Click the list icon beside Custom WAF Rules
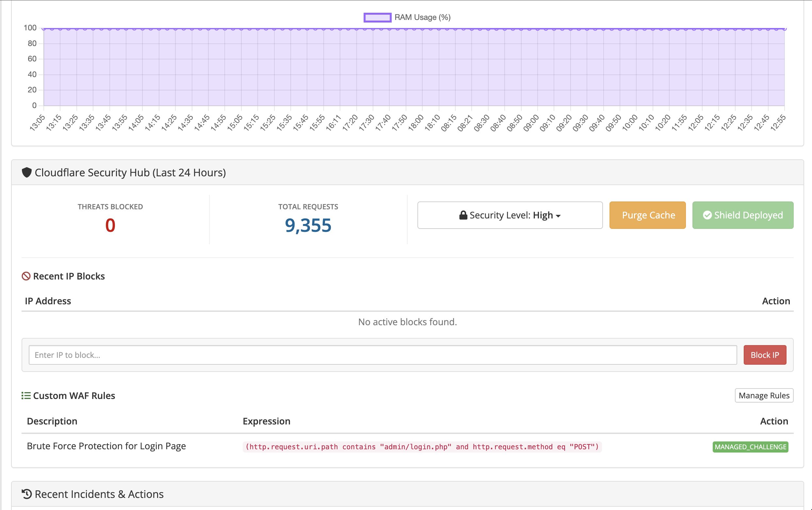 pyautogui.click(x=26, y=395)
